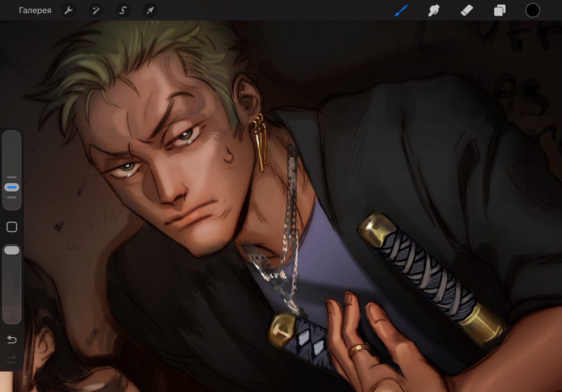Viewport: 562px width, 392px height.
Task: Redo the undone action
Action: click(12, 359)
